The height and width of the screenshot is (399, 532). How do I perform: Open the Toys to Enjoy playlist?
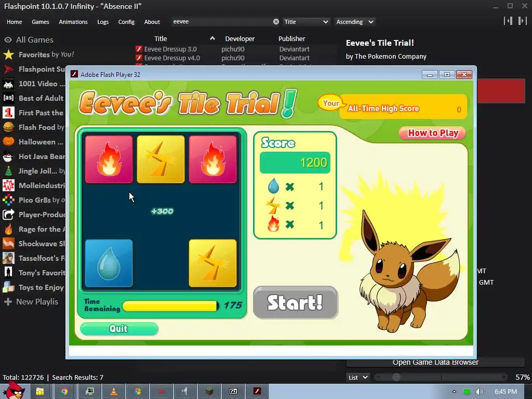34,287
